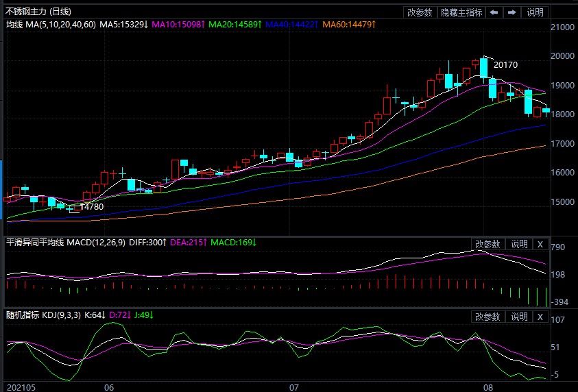Screen dimensions: 578x392
Task: Click the 07 month label on time axis
Action: tap(294, 387)
